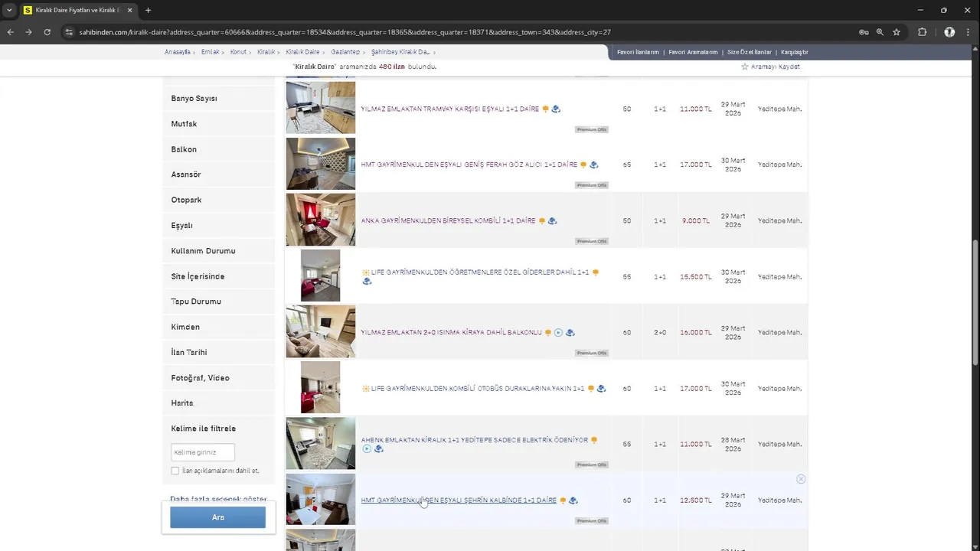
Task: Reload the sahibinden page
Action: tap(47, 32)
